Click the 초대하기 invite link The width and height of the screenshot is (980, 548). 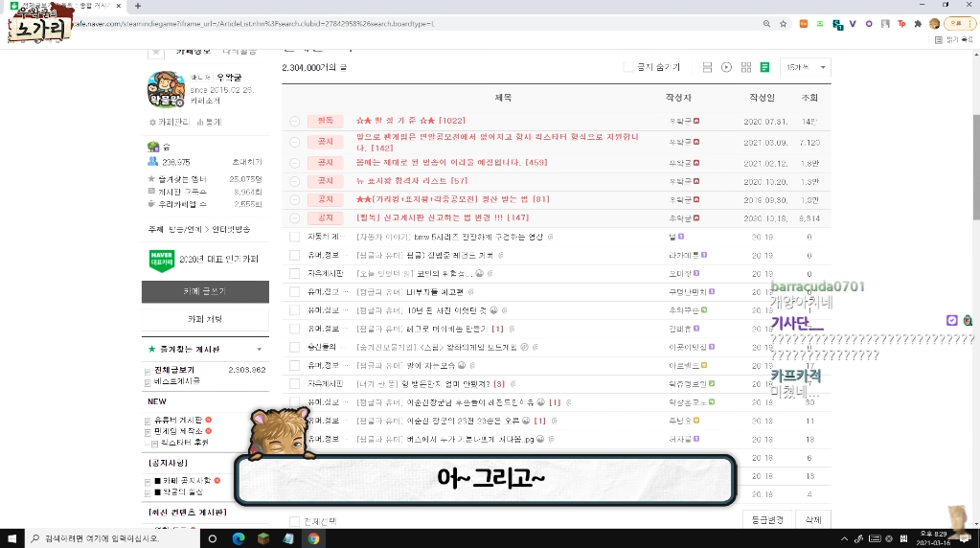[247, 162]
